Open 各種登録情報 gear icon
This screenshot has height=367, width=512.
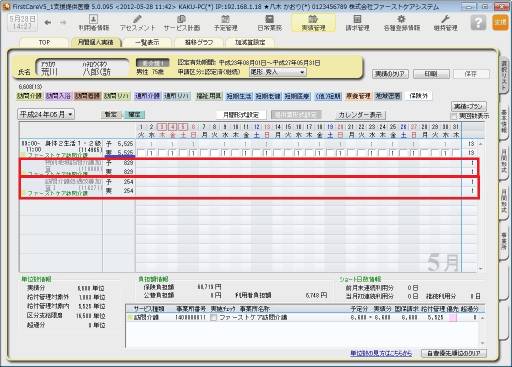coord(401,23)
